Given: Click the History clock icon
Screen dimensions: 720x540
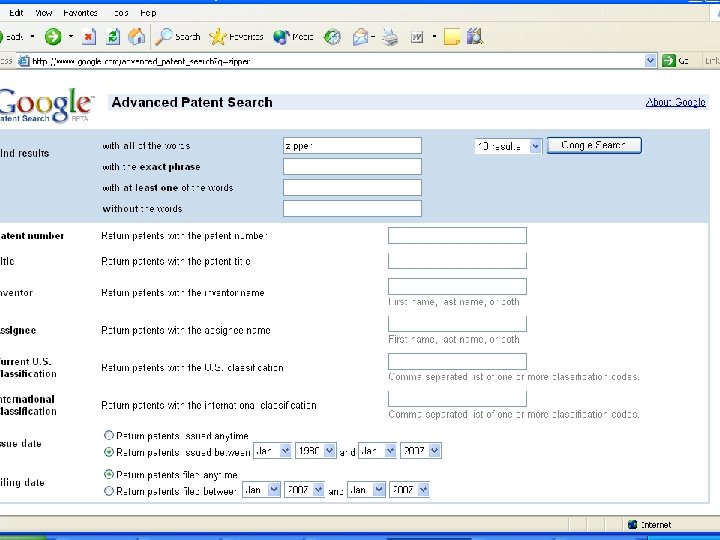Looking at the screenshot, I should tap(332, 37).
